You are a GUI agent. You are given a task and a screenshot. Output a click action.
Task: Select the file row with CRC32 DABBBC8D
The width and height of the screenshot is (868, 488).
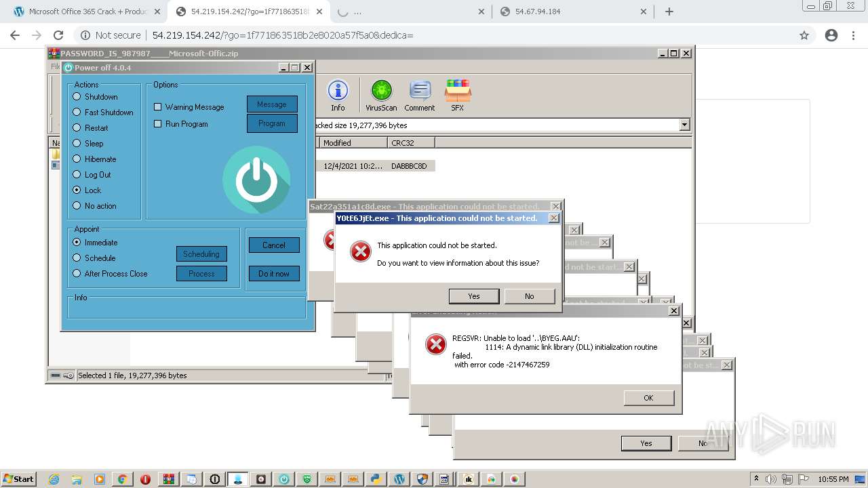pyautogui.click(x=375, y=166)
